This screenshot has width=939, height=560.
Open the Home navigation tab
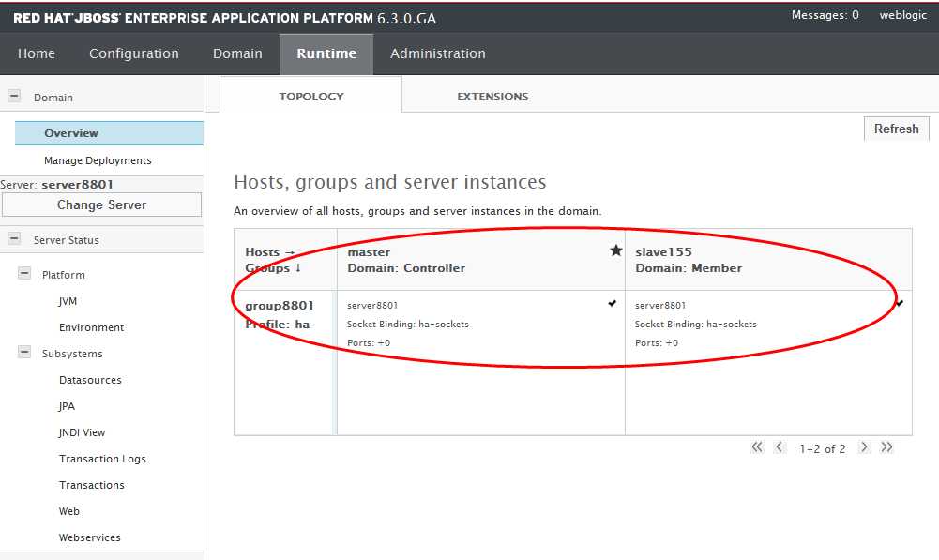point(37,53)
